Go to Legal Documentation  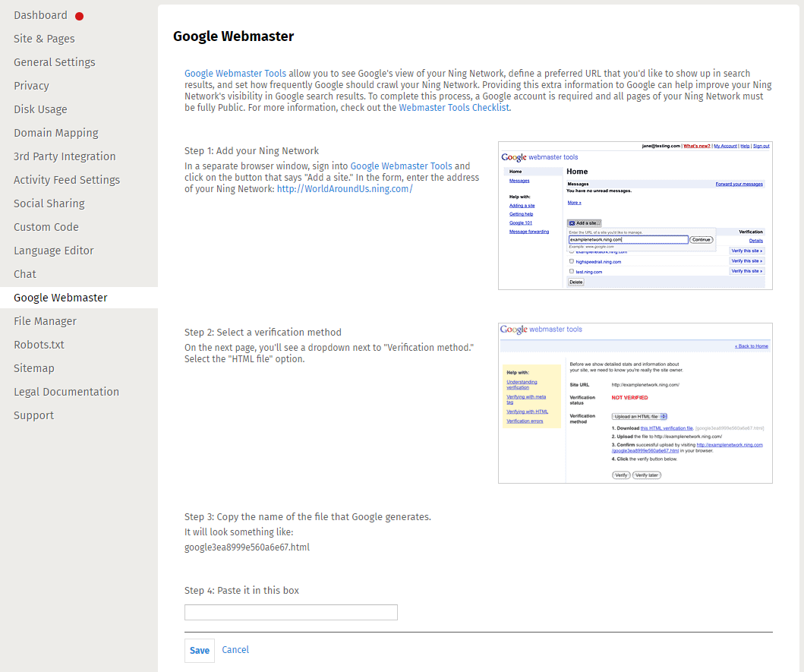click(66, 393)
